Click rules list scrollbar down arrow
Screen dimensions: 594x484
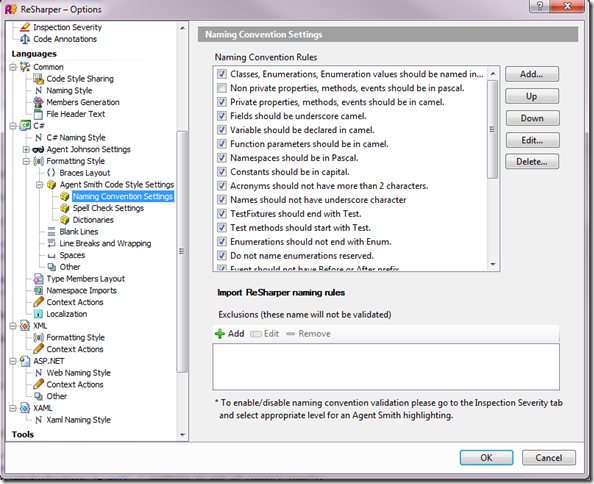click(x=493, y=264)
